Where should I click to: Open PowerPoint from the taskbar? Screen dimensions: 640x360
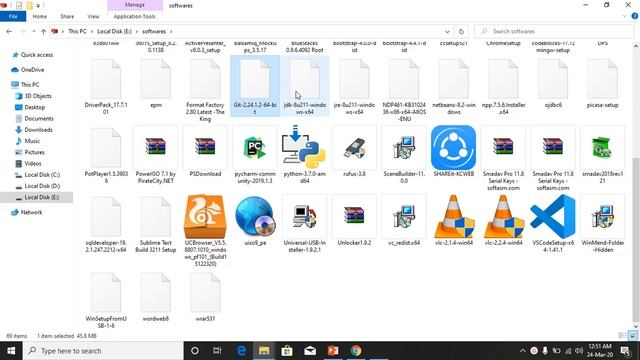pyautogui.click(x=333, y=351)
